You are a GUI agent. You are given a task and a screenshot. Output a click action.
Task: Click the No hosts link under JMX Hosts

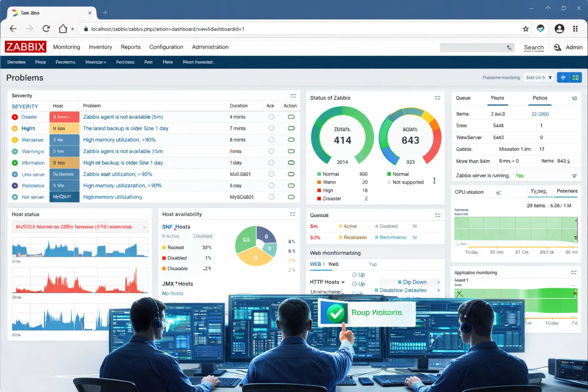tap(173, 294)
